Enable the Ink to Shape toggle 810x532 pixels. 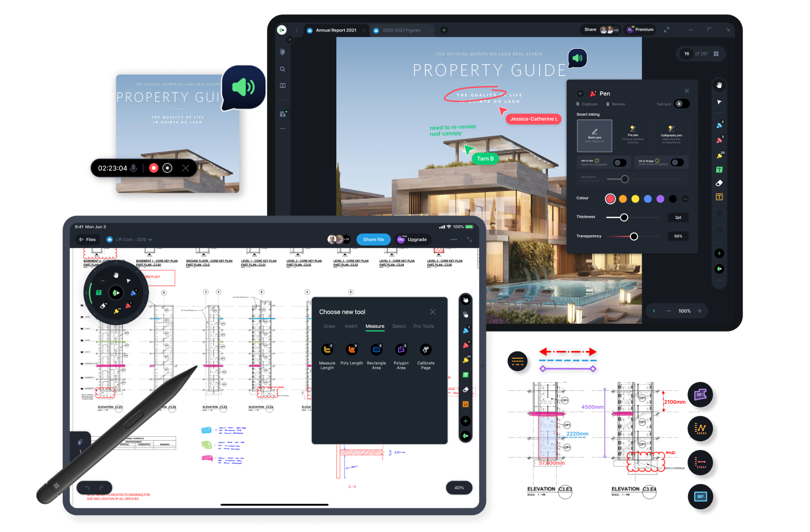click(x=677, y=162)
